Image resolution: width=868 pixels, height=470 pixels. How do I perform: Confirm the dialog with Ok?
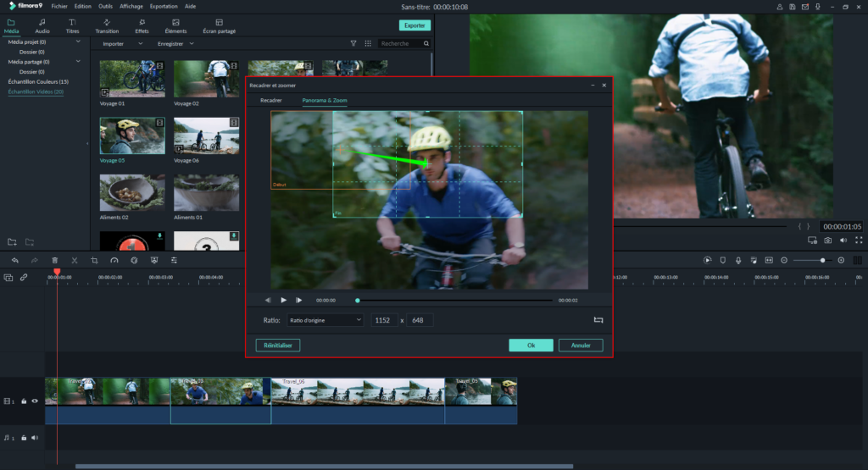[x=531, y=345]
